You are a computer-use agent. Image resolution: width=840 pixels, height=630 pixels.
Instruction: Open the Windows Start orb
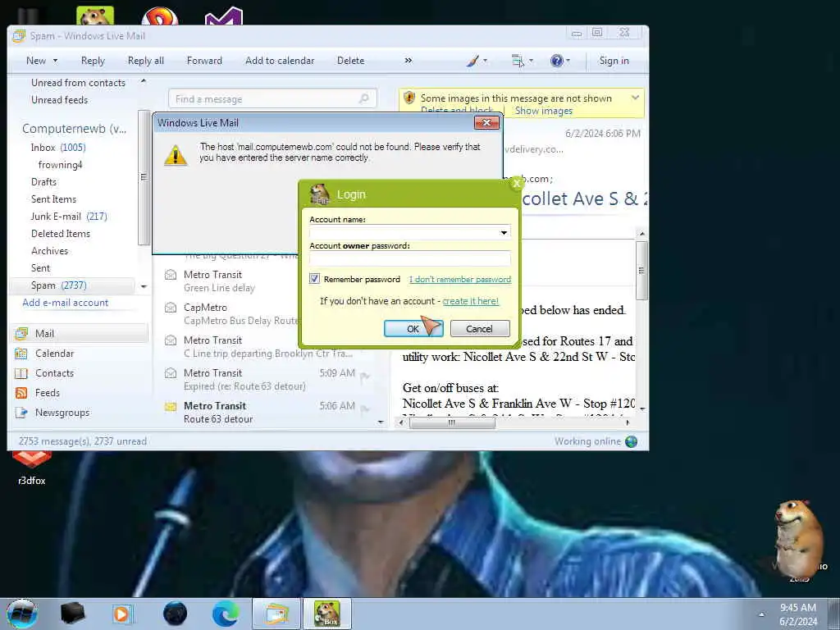pyautogui.click(x=21, y=614)
